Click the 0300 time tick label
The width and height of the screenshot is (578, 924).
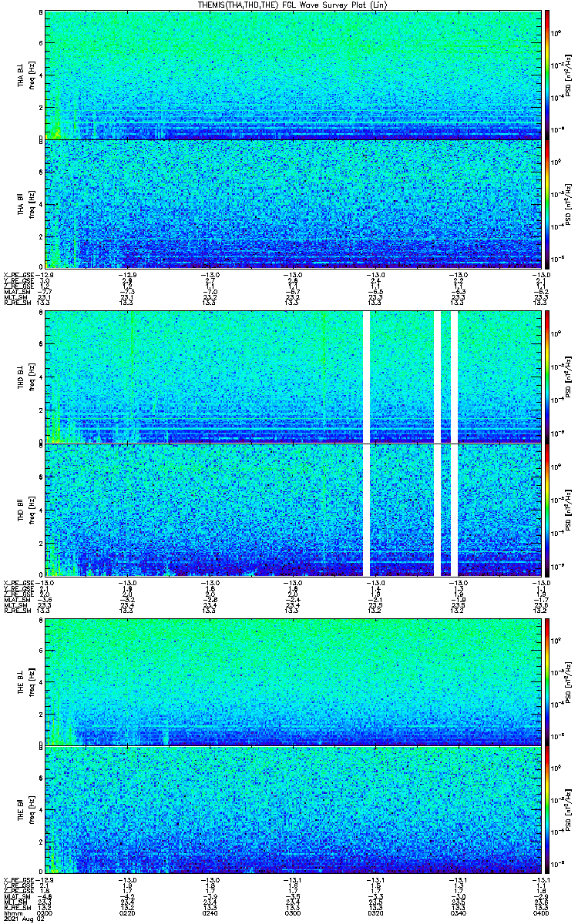click(293, 913)
